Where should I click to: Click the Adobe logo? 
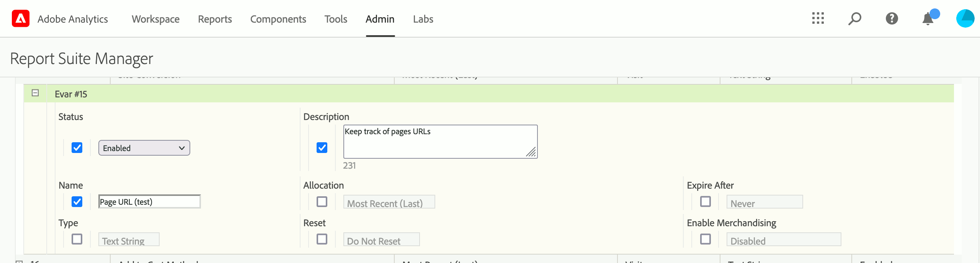20,18
